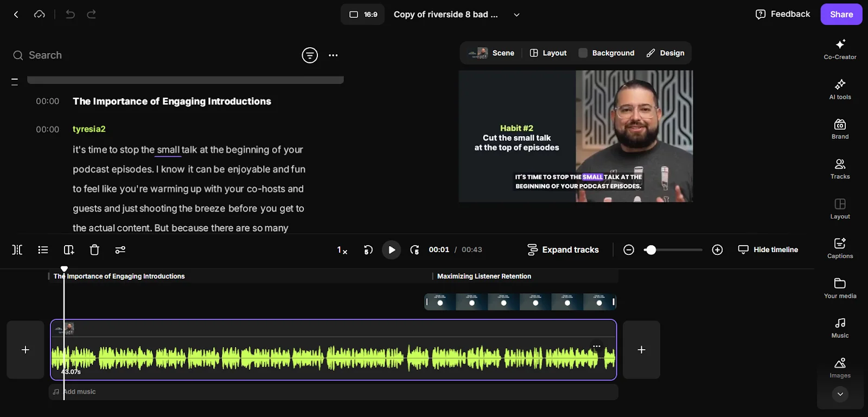Go back with the left arrow icon
The height and width of the screenshot is (417, 868).
(16, 15)
